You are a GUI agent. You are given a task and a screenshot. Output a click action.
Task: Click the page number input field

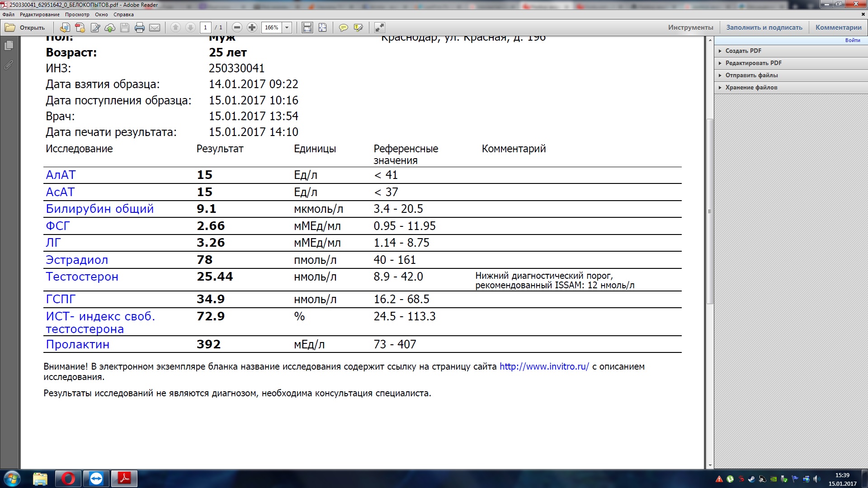pos(205,28)
